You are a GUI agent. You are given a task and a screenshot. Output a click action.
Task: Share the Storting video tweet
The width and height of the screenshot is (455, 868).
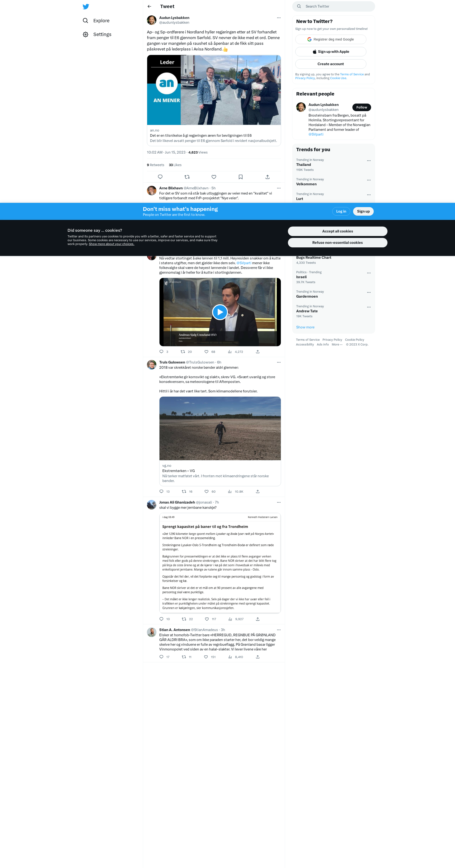pyautogui.click(x=258, y=352)
